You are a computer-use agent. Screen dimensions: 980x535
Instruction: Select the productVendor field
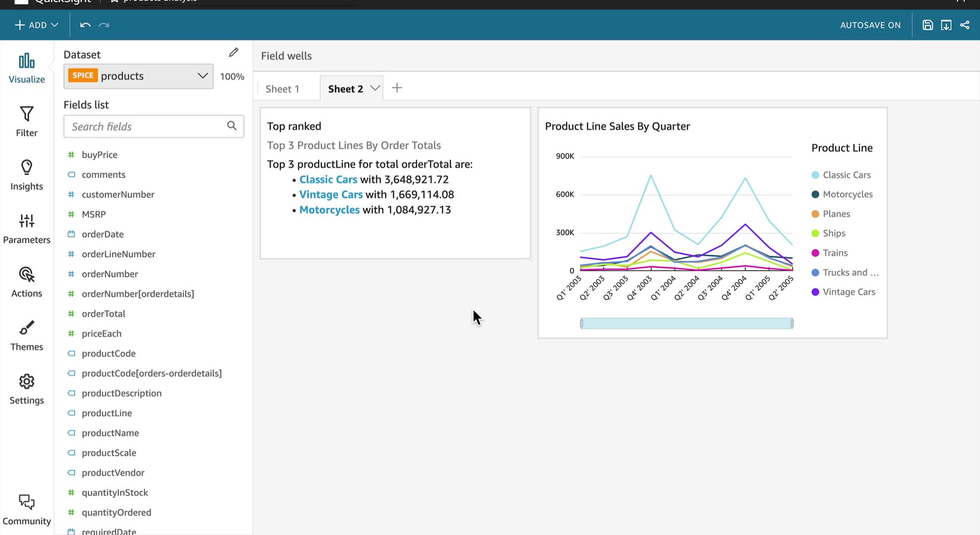click(113, 473)
